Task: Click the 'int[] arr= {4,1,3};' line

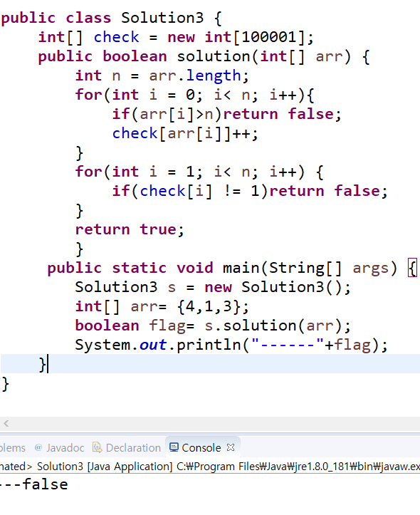Action: pyautogui.click(x=162, y=306)
